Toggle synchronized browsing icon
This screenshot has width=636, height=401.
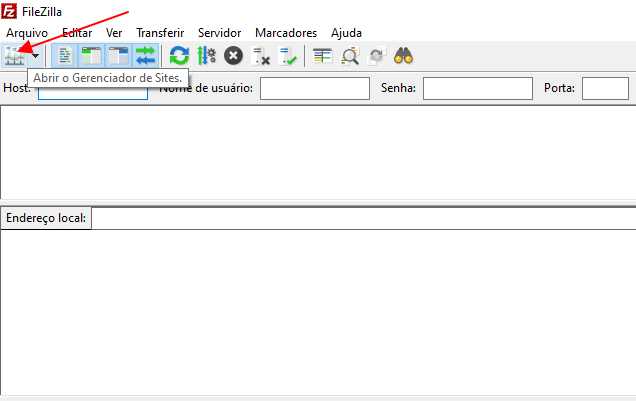coord(376,56)
